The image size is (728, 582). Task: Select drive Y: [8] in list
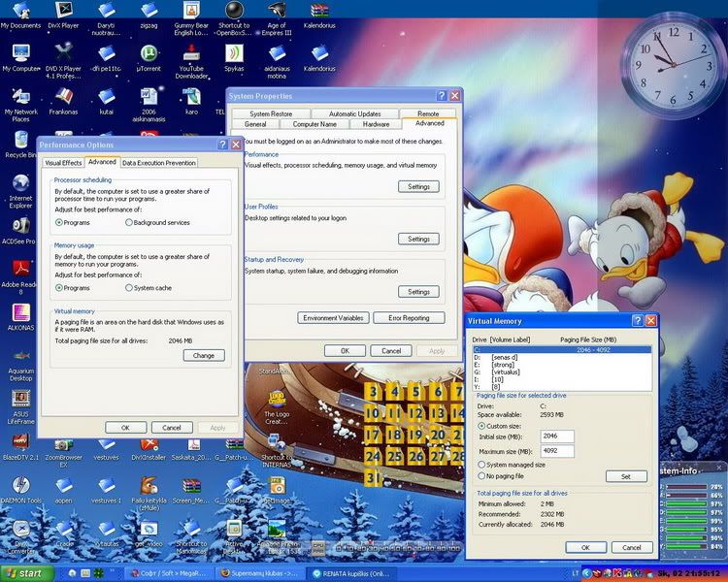(x=562, y=387)
